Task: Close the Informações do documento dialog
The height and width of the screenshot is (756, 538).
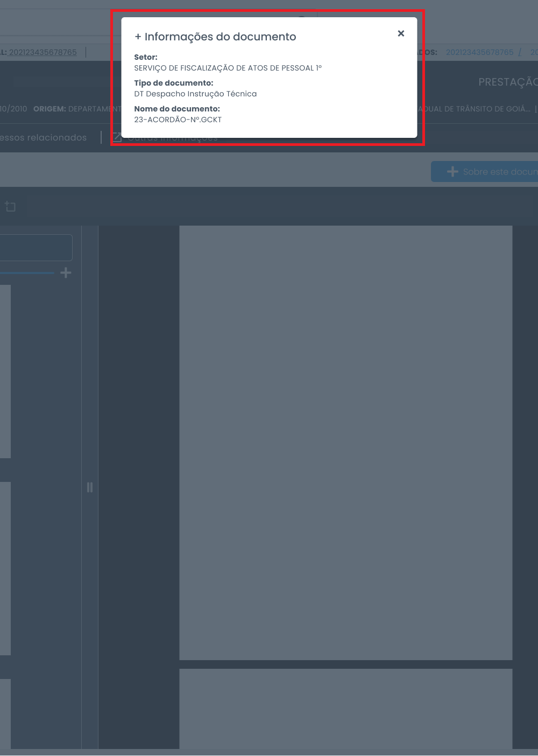Action: tap(401, 33)
